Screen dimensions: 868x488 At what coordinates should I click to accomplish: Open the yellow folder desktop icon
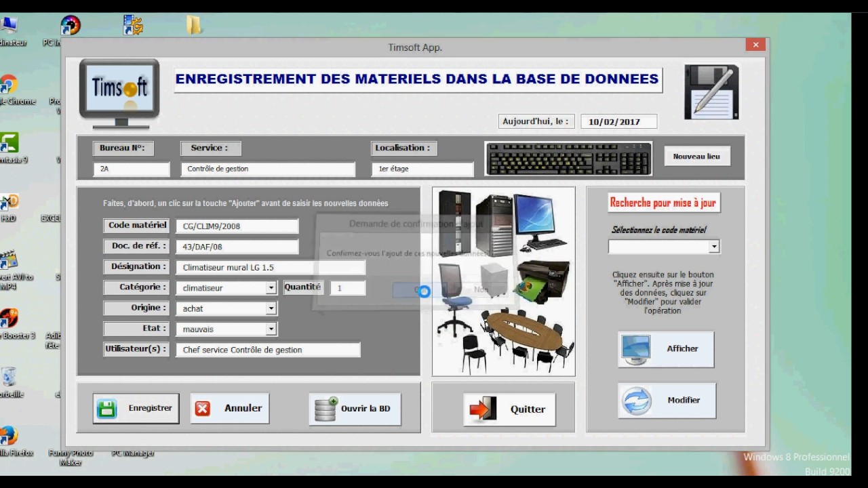pyautogui.click(x=194, y=26)
